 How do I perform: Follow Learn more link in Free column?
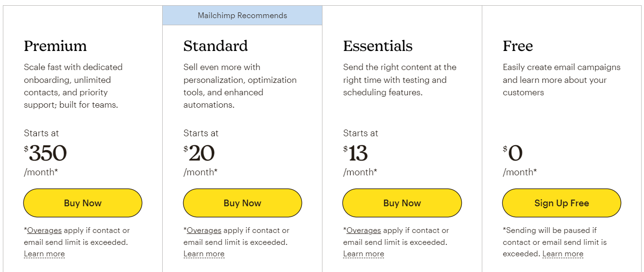[563, 254]
